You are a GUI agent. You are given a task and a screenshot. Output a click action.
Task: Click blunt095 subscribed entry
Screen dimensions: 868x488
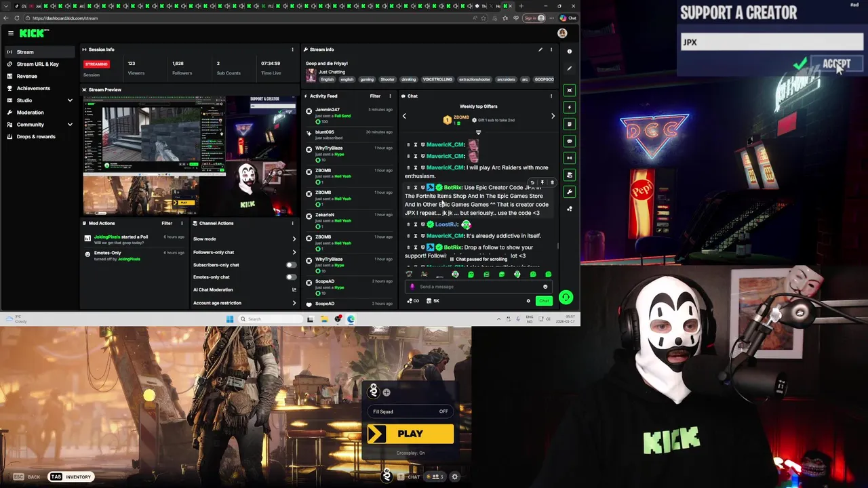349,135
